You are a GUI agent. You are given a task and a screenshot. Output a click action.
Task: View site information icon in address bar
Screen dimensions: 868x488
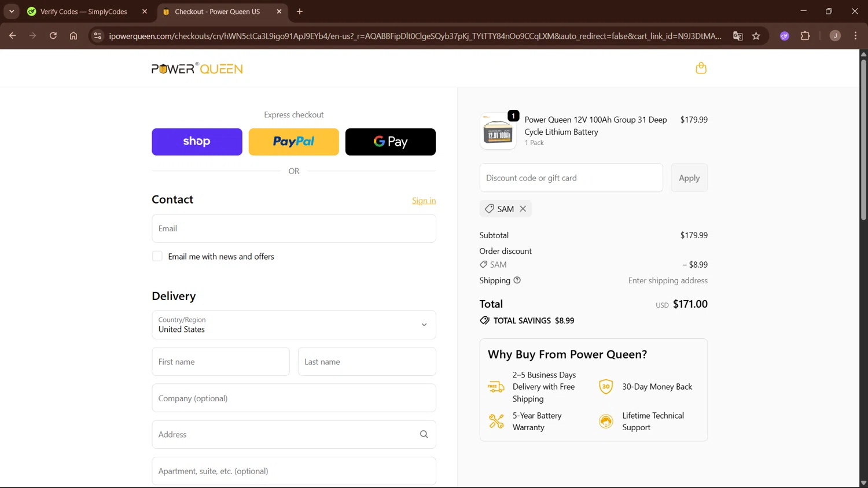pos(98,36)
